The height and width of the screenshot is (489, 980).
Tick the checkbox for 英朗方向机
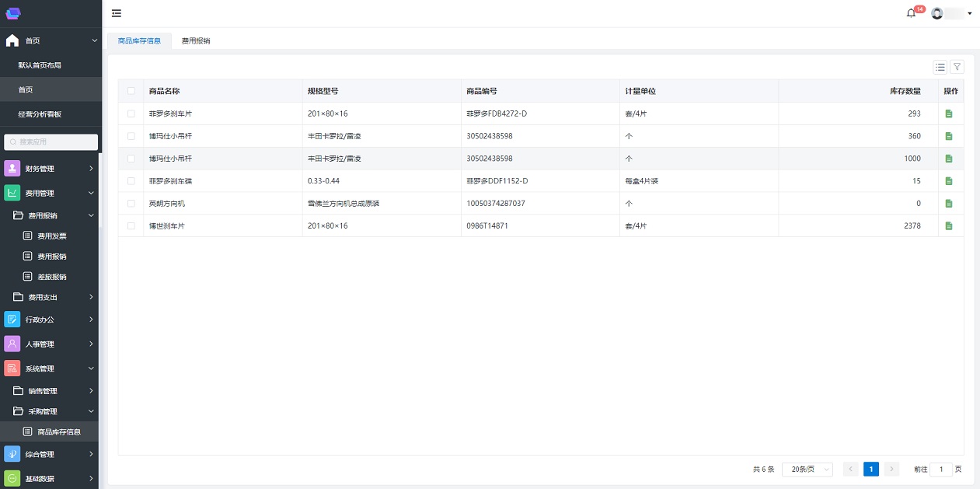131,204
